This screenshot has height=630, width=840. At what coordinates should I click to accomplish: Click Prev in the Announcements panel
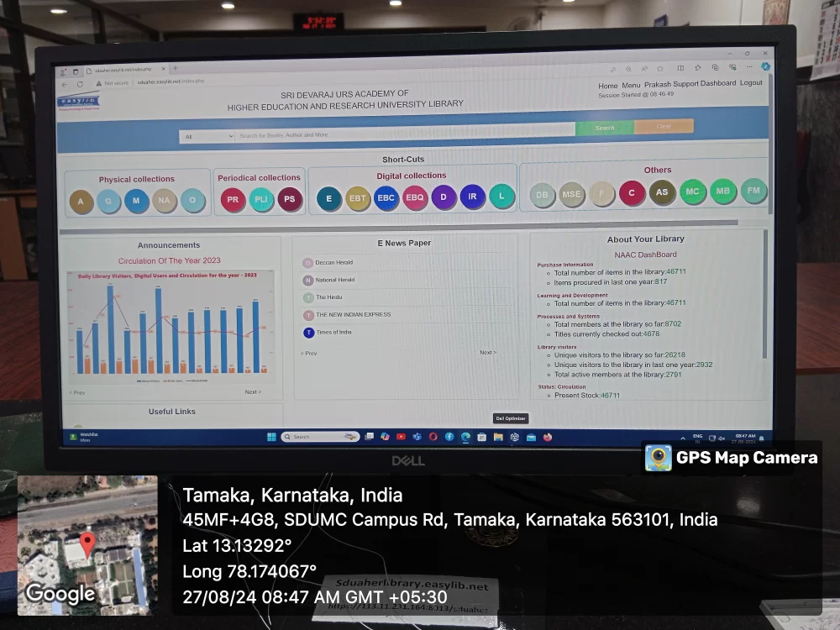[77, 392]
